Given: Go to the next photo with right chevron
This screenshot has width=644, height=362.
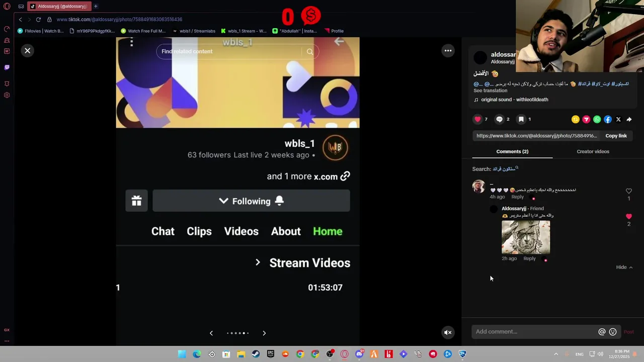Looking at the screenshot, I should click(264, 333).
